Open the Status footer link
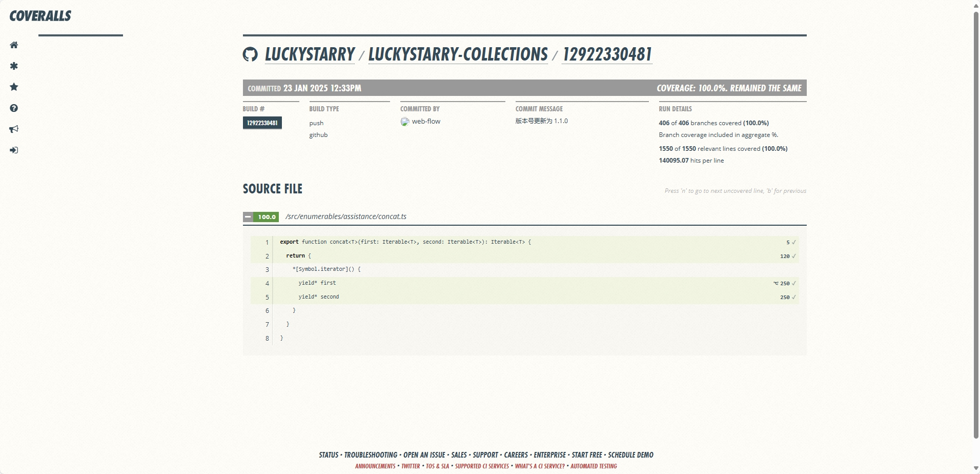The image size is (980, 474). 329,455
